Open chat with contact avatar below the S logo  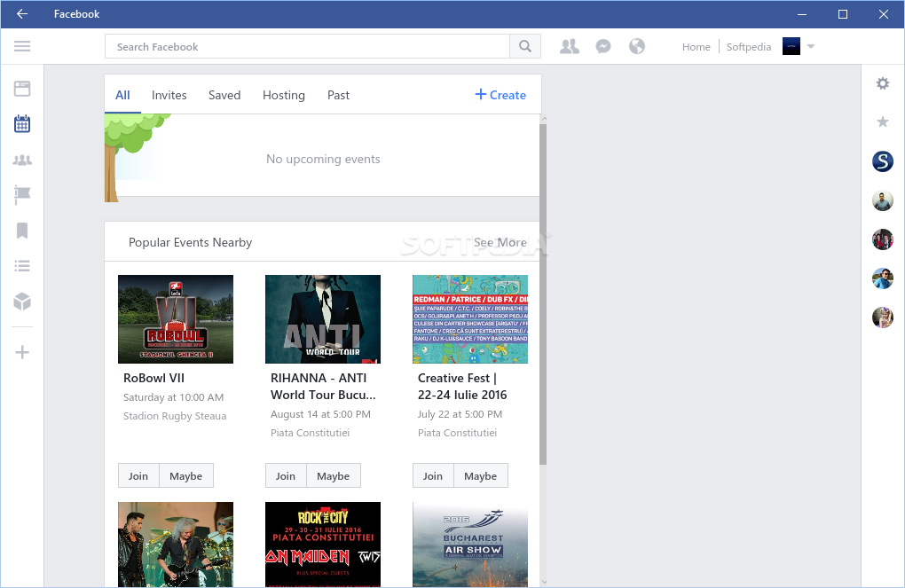pyautogui.click(x=883, y=200)
